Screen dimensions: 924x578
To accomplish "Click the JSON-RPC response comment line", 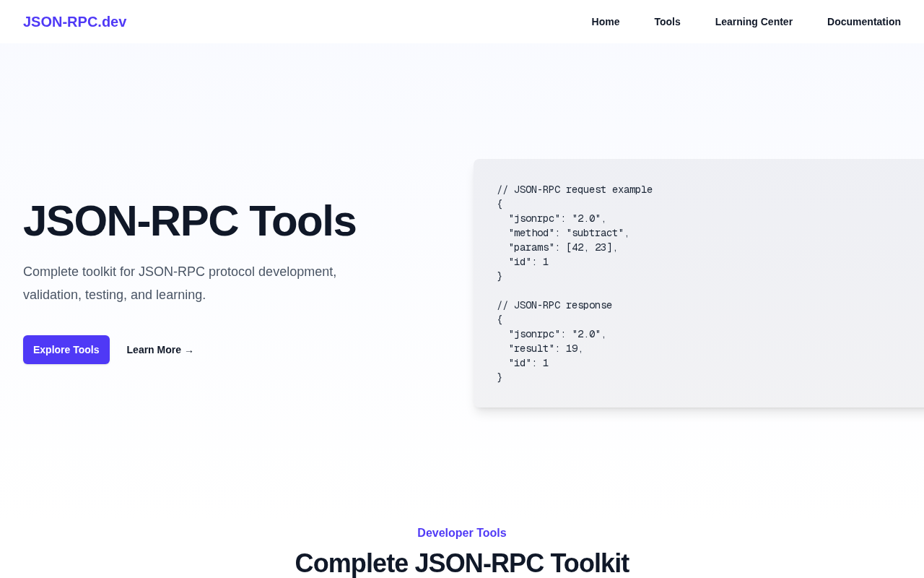I will (554, 306).
